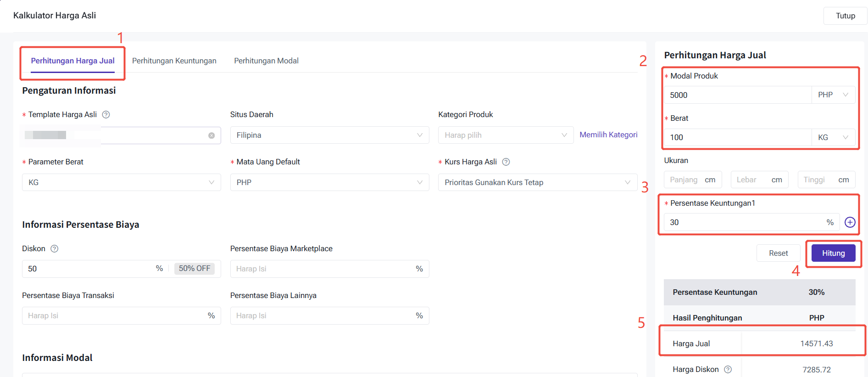Screen dimensions: 868x377
Task: Expand Kurs Harga Asli dropdown
Action: [537, 183]
